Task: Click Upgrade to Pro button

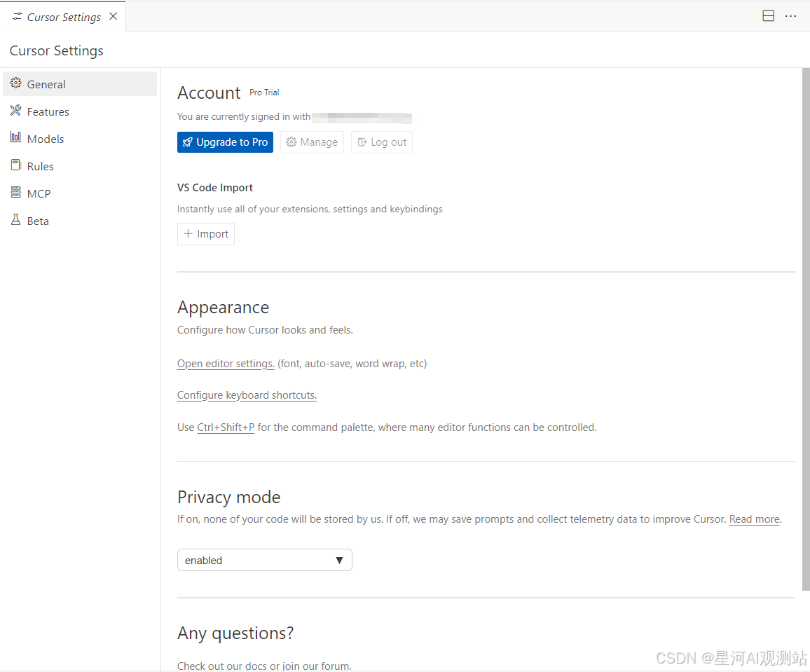Action: (225, 142)
